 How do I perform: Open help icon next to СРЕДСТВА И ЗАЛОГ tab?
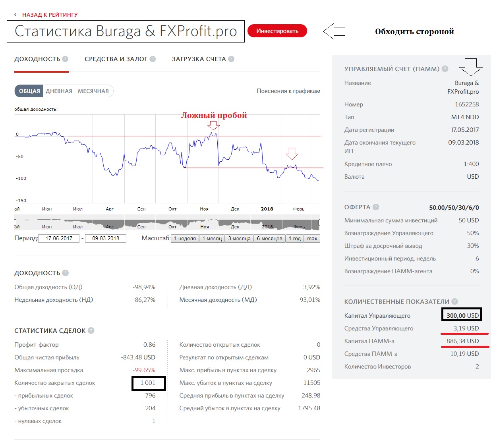pyautogui.click(x=153, y=59)
